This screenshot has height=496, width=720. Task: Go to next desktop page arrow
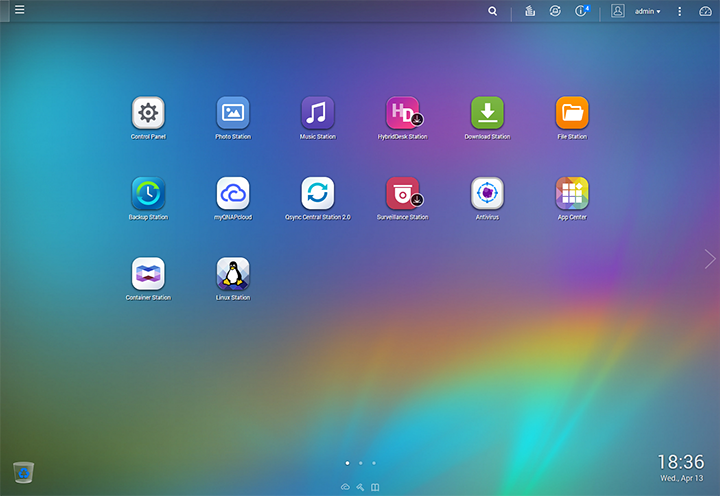coord(709,259)
